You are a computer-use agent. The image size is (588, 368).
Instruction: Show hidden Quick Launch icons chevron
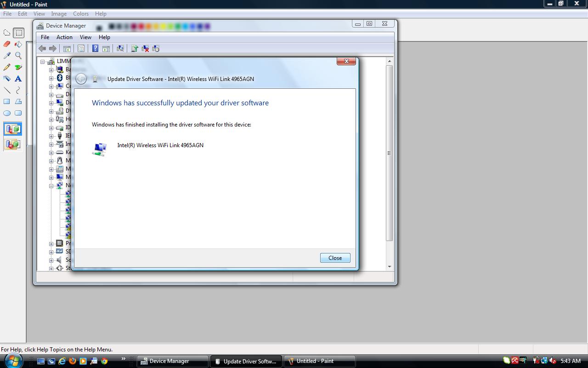pos(123,359)
